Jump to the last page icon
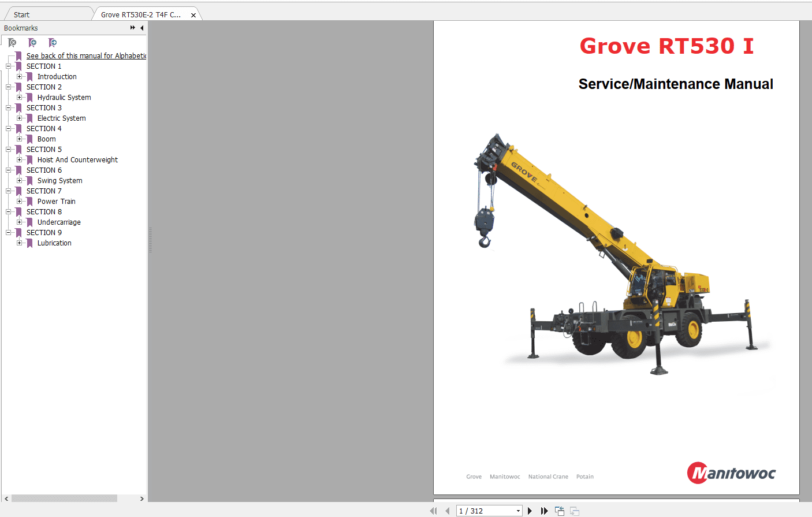 coord(544,511)
